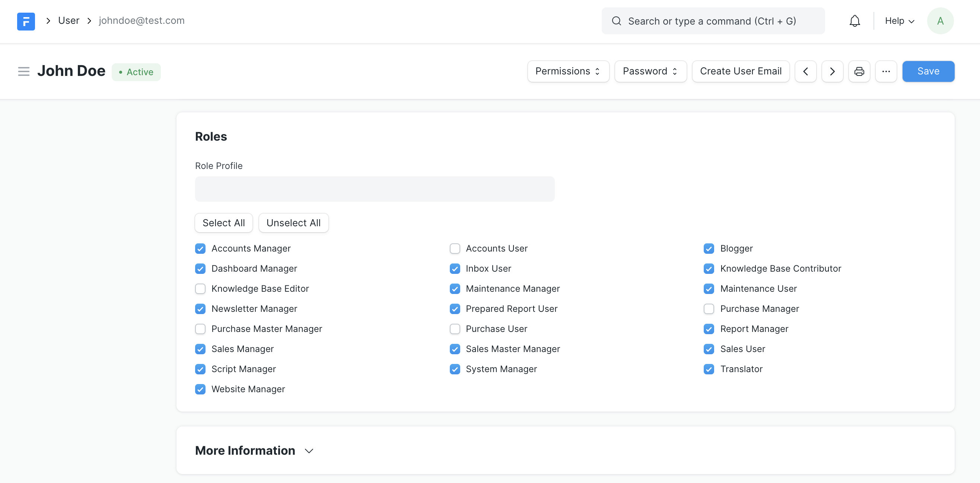This screenshot has height=483, width=980.
Task: Navigate to previous user record
Action: [x=806, y=71]
